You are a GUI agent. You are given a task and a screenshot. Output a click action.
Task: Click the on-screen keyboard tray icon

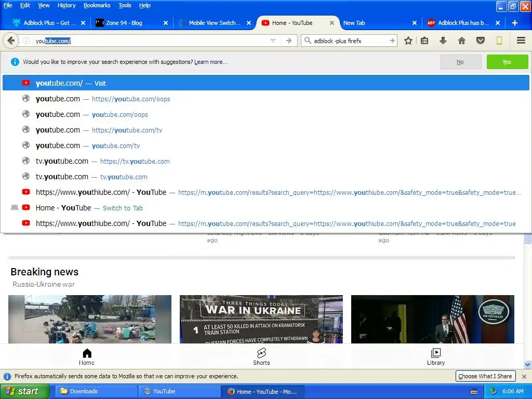474,392
